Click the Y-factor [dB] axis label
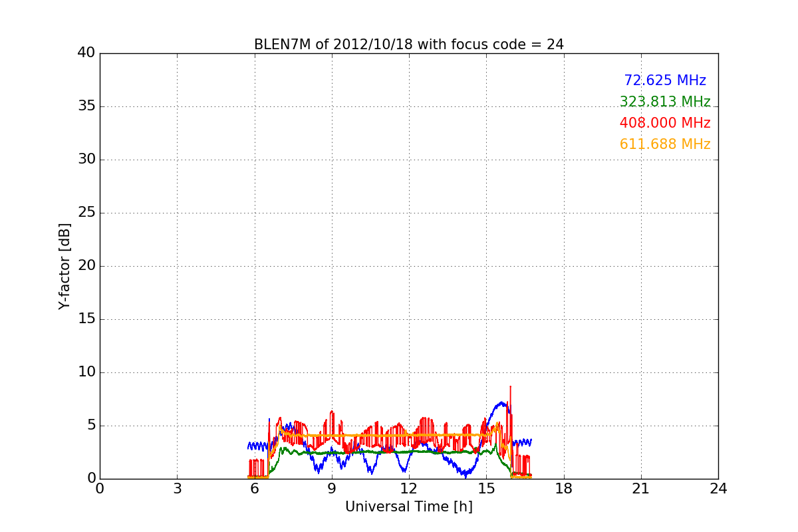This screenshot has height=532, width=798. [x=65, y=266]
